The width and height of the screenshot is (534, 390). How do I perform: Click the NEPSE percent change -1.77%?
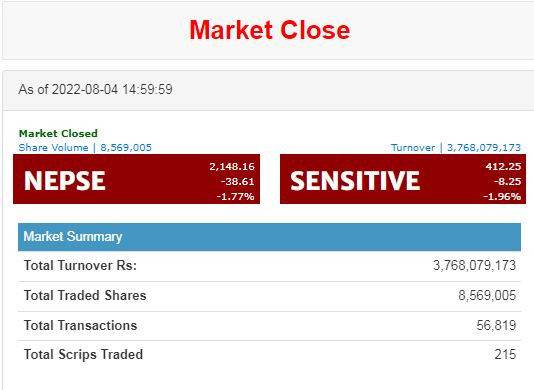235,197
